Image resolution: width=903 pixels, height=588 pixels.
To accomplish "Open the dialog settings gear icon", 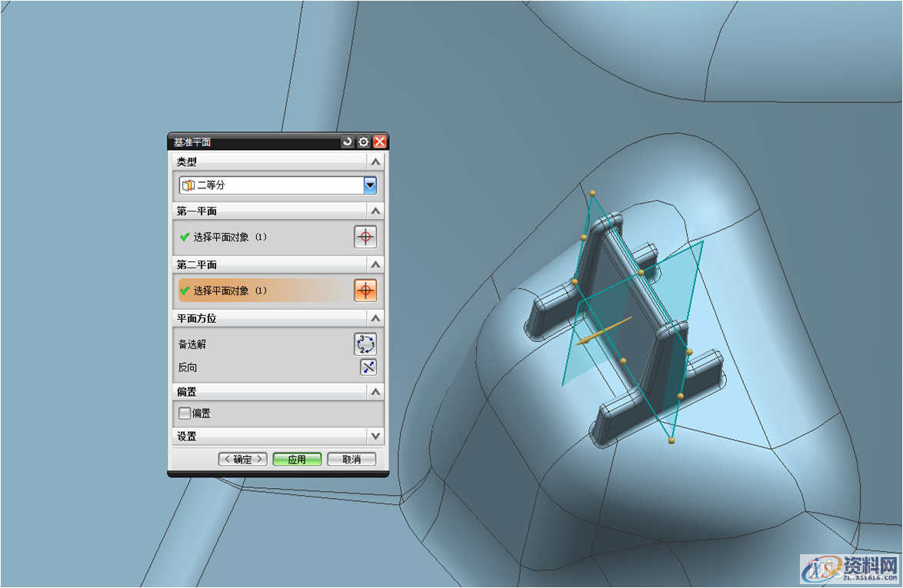I will tap(363, 142).
